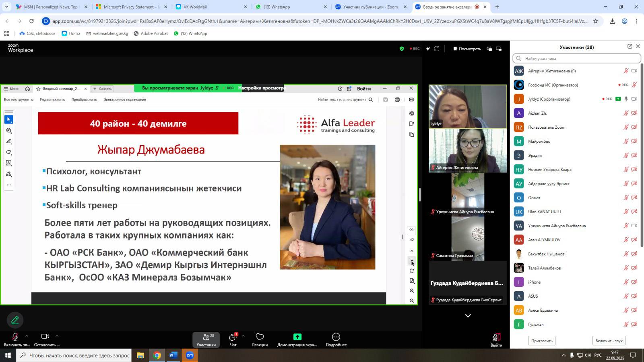Pop out the participants panel
Screen dimensions: 644x362
[x=630, y=47]
